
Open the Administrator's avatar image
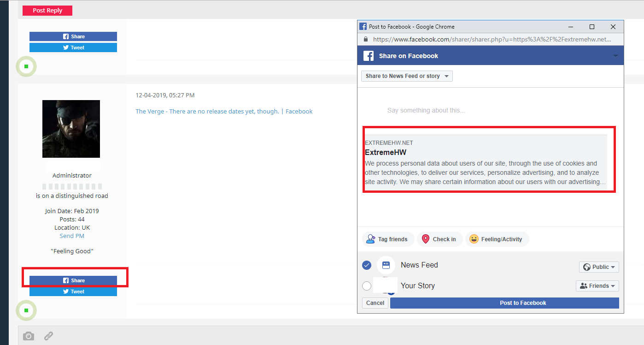point(71,129)
